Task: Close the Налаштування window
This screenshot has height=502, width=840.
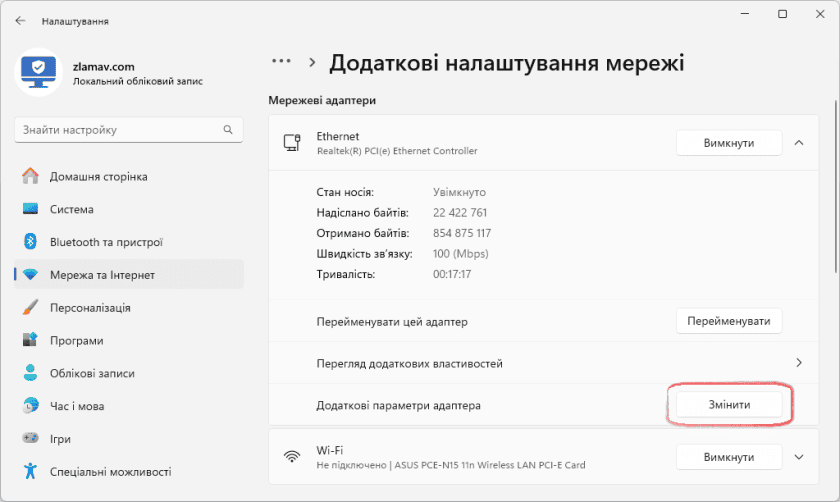Action: click(820, 14)
